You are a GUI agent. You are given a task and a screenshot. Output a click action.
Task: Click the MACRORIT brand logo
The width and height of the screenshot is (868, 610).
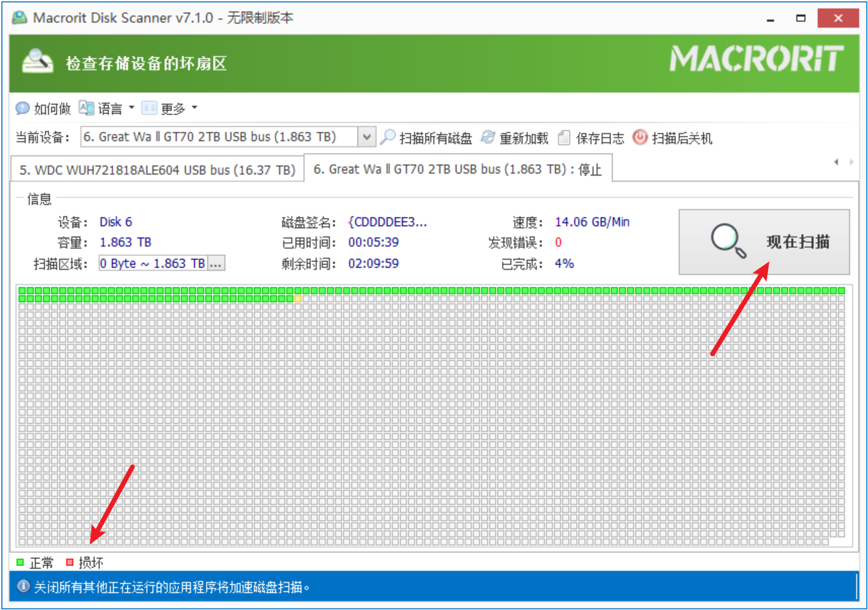pos(757,59)
